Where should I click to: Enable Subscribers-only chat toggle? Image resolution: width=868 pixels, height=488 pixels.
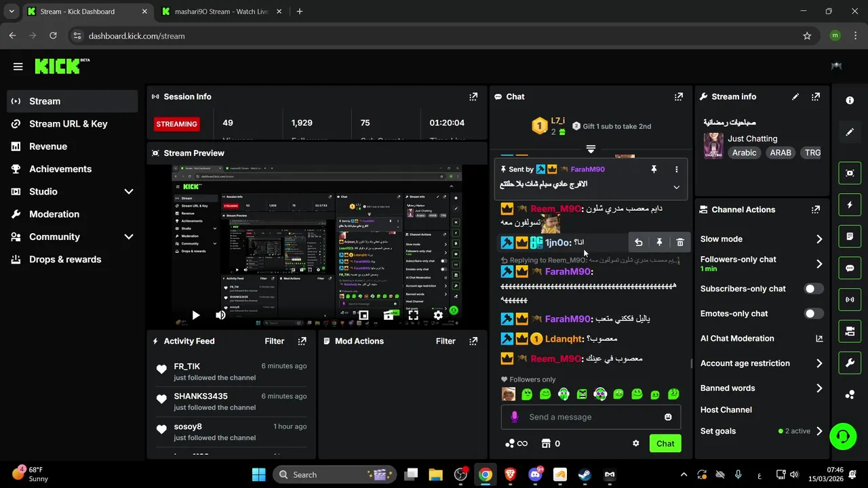click(x=814, y=289)
